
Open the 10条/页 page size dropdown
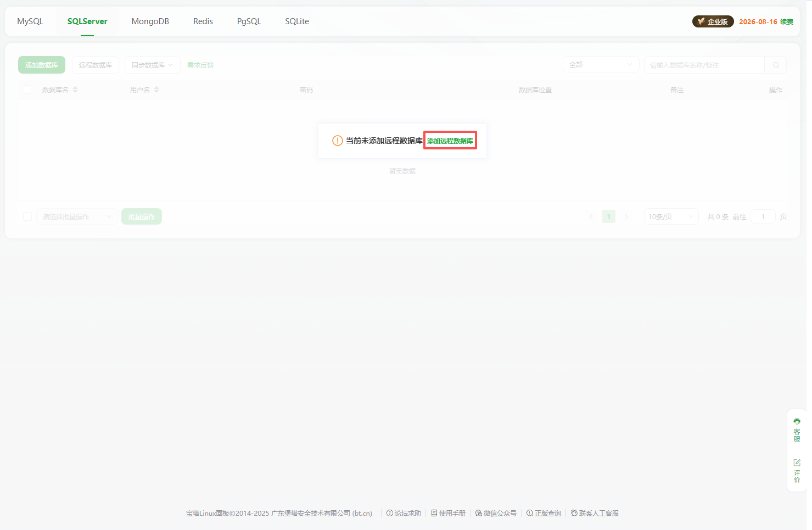click(x=671, y=216)
